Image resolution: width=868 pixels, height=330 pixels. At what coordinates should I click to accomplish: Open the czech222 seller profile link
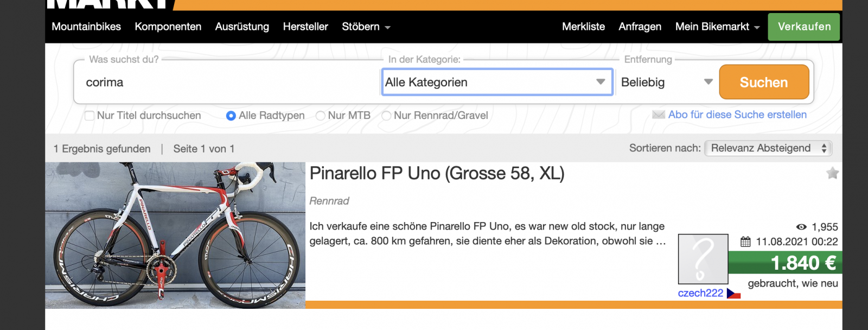(700, 293)
